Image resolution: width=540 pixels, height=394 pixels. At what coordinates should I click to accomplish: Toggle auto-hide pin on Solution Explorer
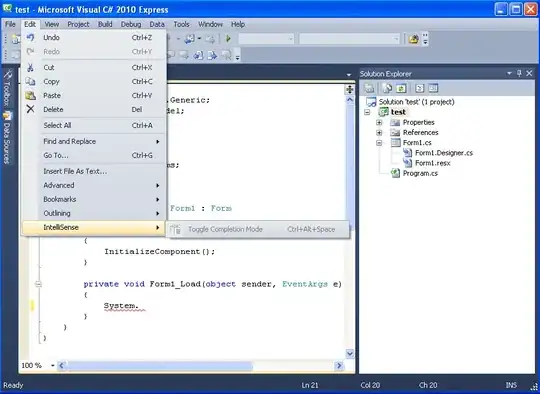pos(519,73)
